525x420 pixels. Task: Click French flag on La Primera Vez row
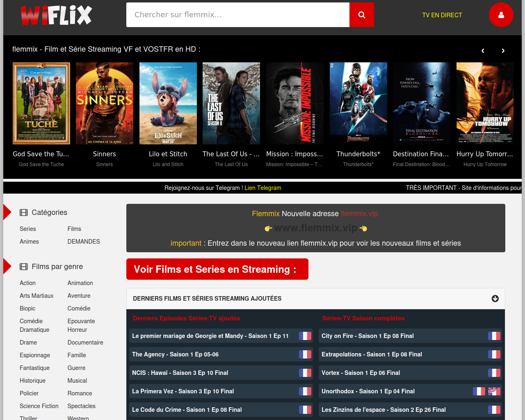[305, 391]
